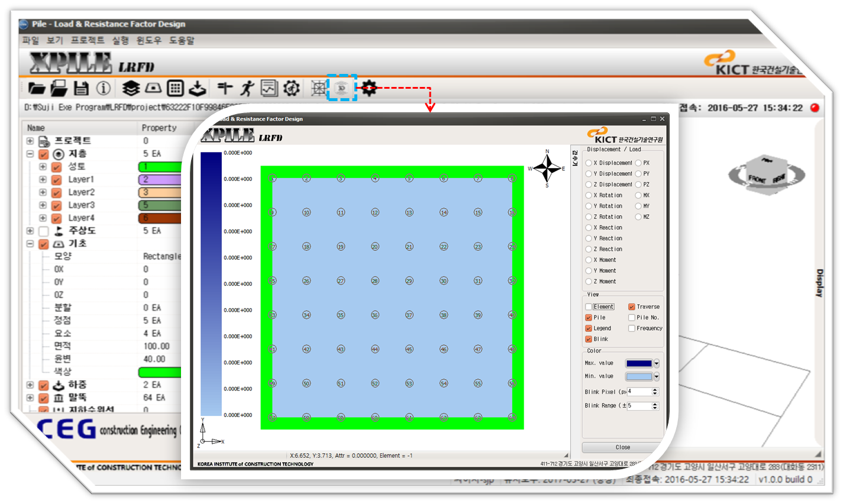
Task: Open the 파일 menu
Action: coord(30,40)
